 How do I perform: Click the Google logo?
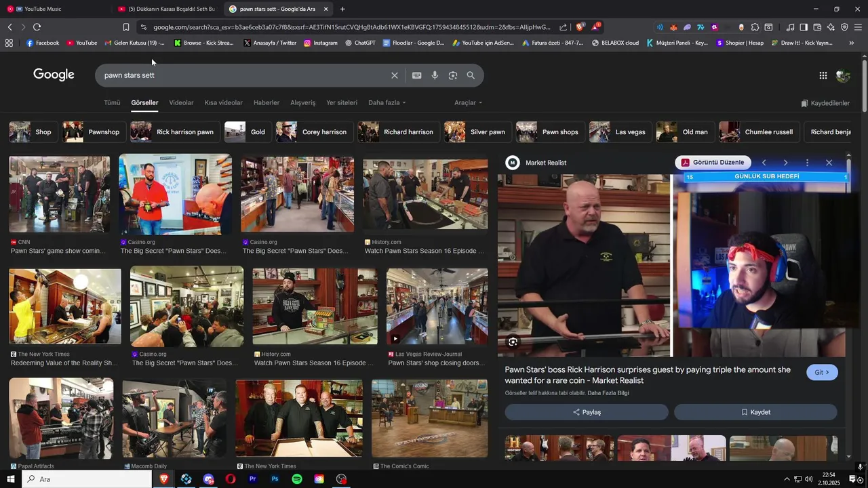(x=54, y=75)
